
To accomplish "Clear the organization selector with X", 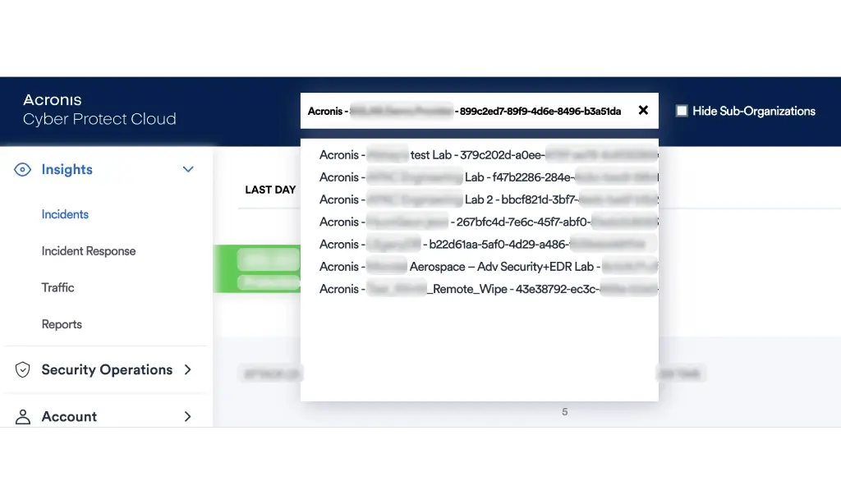I will tap(643, 111).
